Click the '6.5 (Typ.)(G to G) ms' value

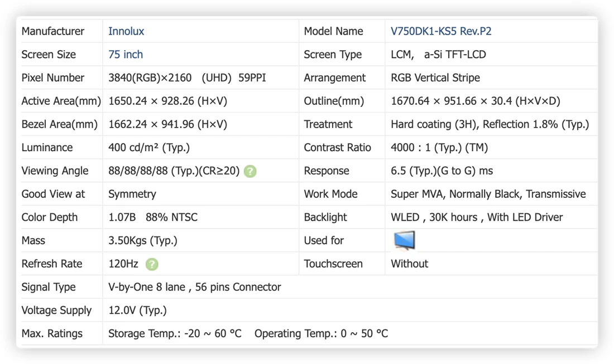point(442,171)
